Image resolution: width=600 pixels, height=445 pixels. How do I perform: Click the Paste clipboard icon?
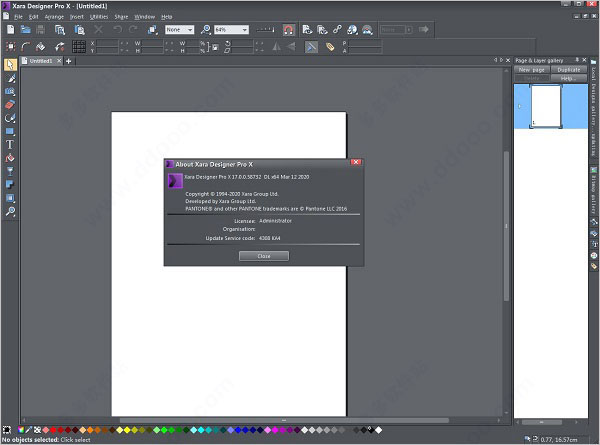(79, 29)
